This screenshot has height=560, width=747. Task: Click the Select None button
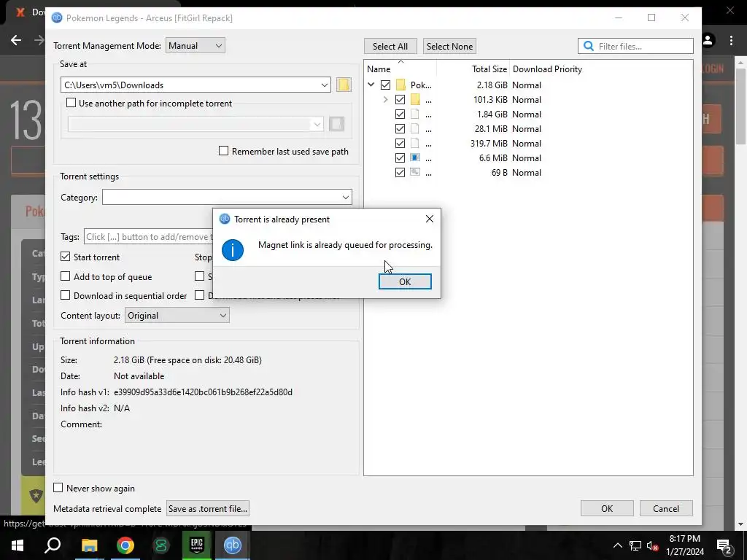[449, 46]
